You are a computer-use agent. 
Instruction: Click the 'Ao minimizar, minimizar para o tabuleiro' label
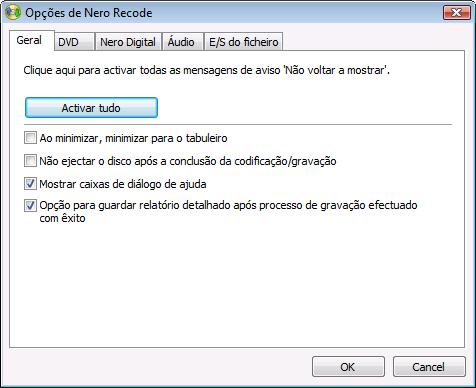pyautogui.click(x=133, y=138)
